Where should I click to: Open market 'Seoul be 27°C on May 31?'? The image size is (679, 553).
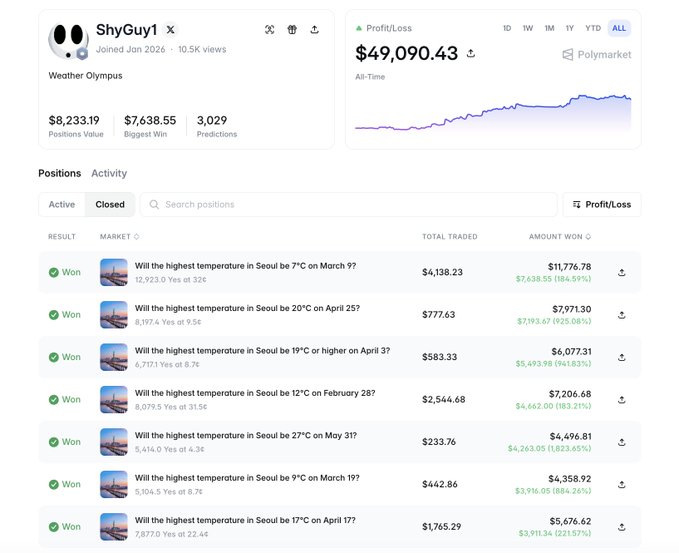tap(246, 436)
